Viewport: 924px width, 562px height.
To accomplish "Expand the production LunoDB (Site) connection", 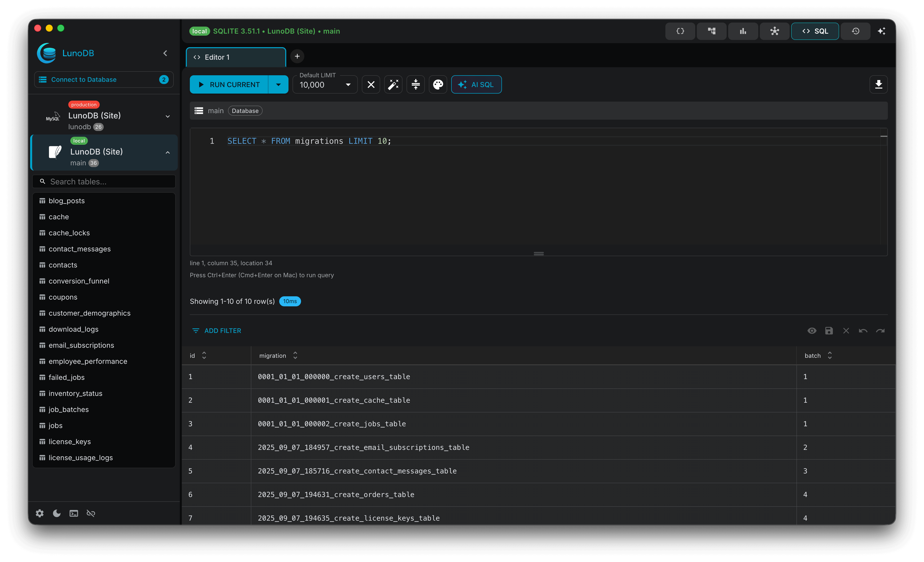I will [x=167, y=116].
